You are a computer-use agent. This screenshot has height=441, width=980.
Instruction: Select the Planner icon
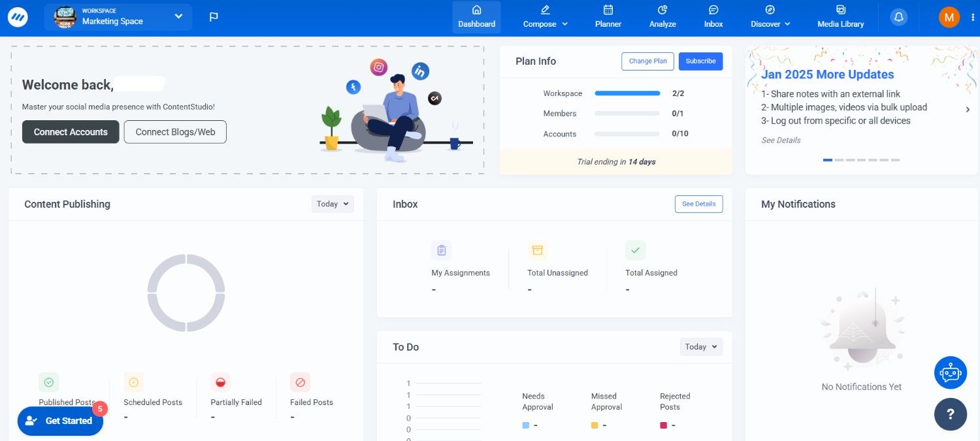608,17
